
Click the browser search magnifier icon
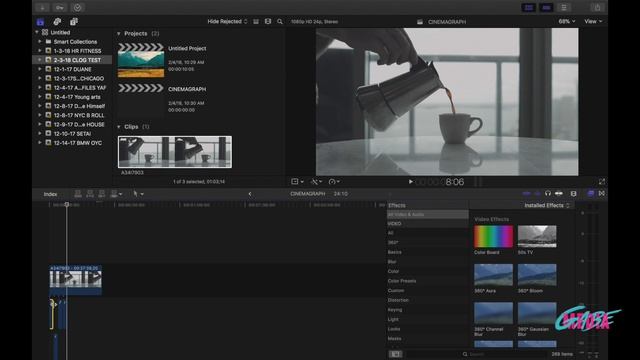pyautogui.click(x=280, y=22)
